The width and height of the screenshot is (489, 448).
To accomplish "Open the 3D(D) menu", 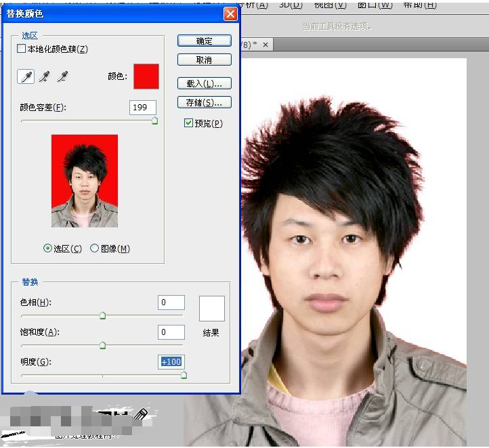I will pyautogui.click(x=291, y=5).
